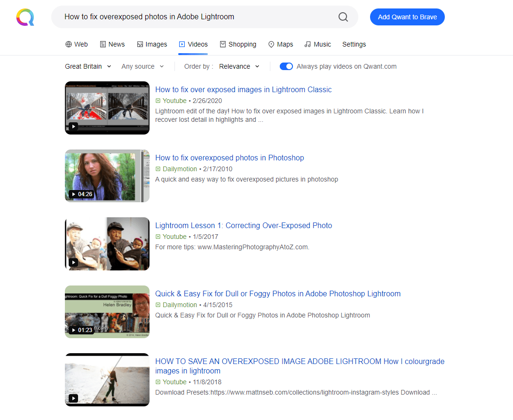Viewport: 513px width, 420px height.
Task: Click the Helen Bradley foggy photo thumbnail
Action: (107, 312)
